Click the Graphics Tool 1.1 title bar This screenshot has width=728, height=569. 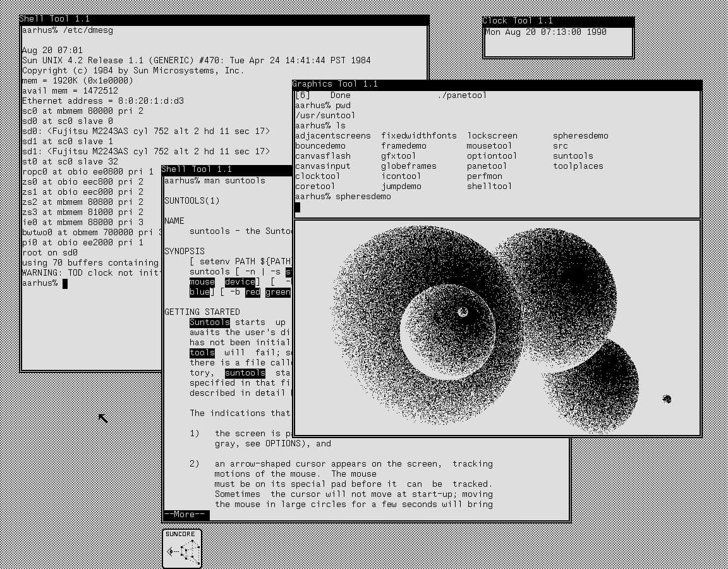coord(497,84)
